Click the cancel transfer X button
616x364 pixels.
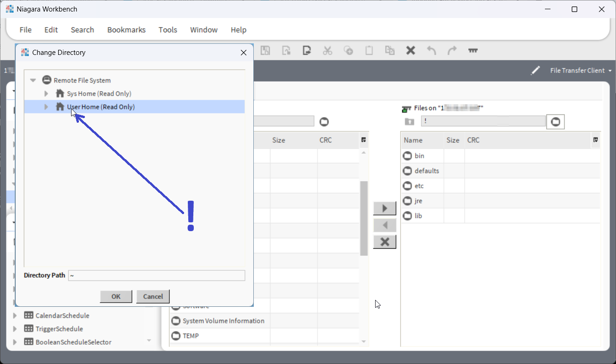pyautogui.click(x=385, y=242)
